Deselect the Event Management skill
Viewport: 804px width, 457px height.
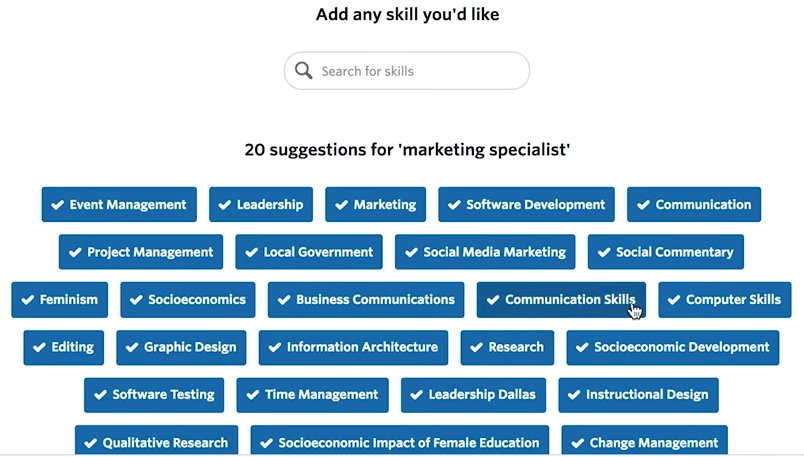tap(119, 205)
